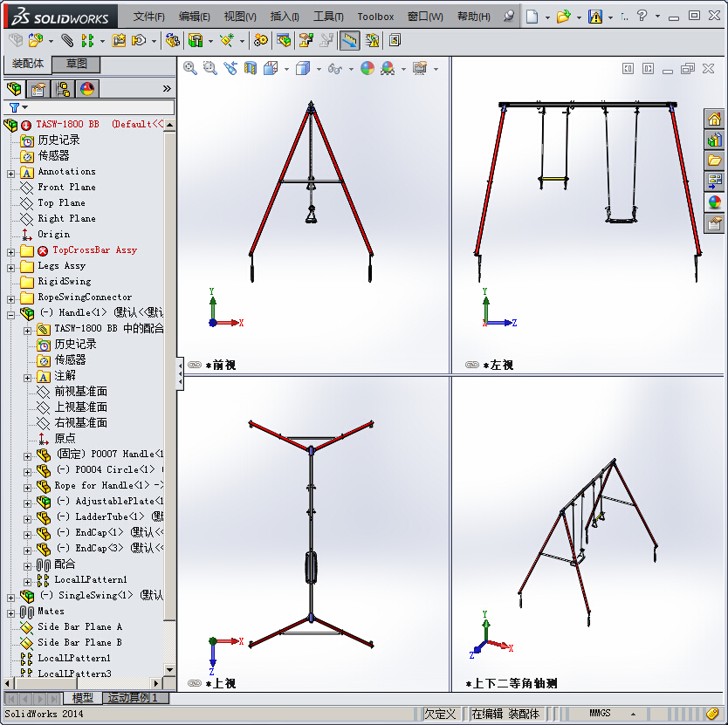Open the 插入(I) menu

pyautogui.click(x=285, y=17)
